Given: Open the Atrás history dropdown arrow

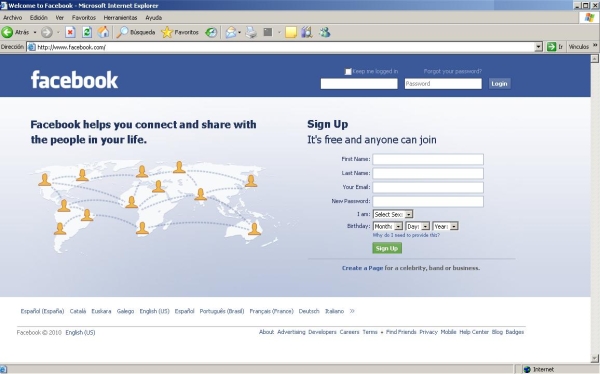Looking at the screenshot, I should [35, 33].
